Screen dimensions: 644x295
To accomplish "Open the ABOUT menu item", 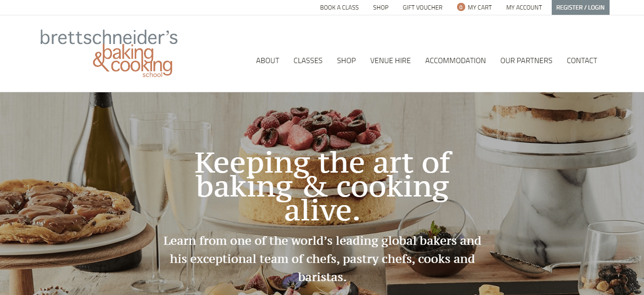I will [x=268, y=61].
